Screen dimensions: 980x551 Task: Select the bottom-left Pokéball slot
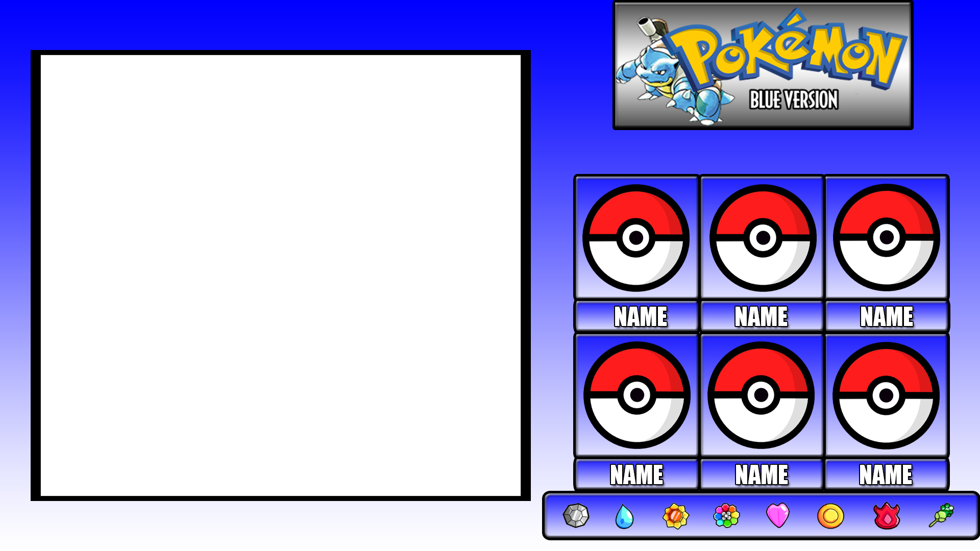[x=636, y=394]
